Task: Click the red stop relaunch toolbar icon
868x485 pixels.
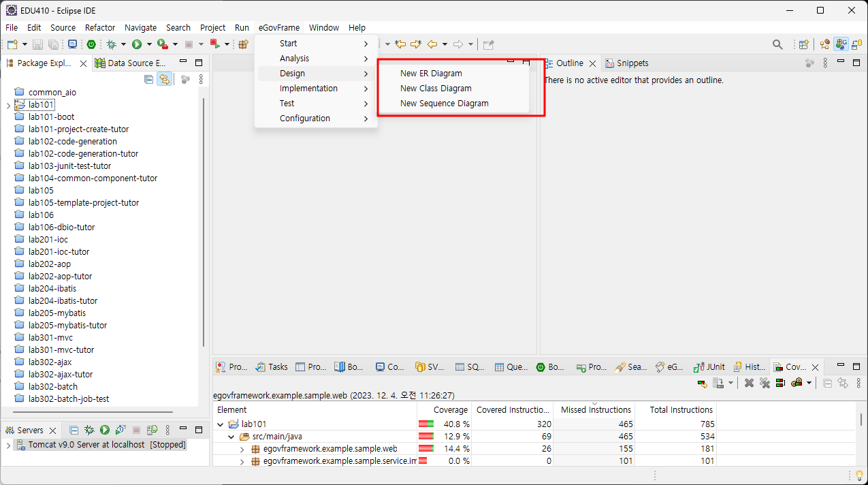Action: tap(215, 44)
